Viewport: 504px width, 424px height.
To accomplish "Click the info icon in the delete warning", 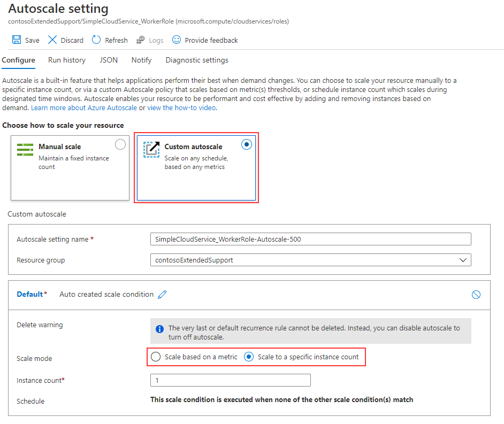I will point(159,329).
